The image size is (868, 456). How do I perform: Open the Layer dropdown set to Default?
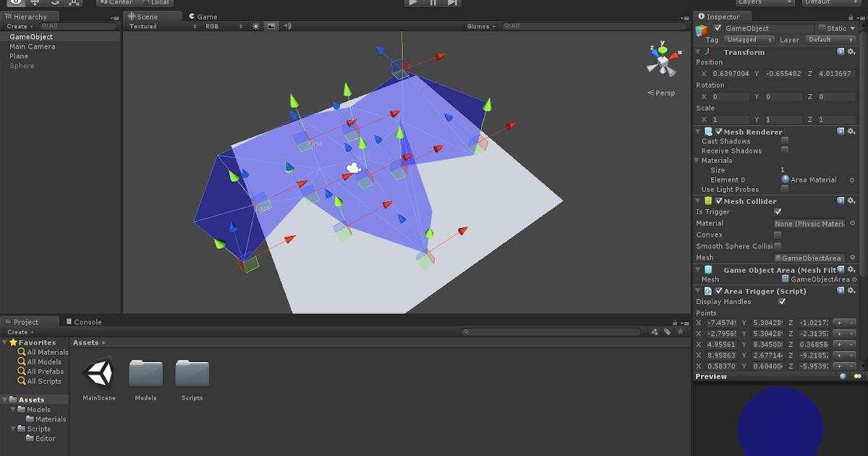[x=829, y=40]
